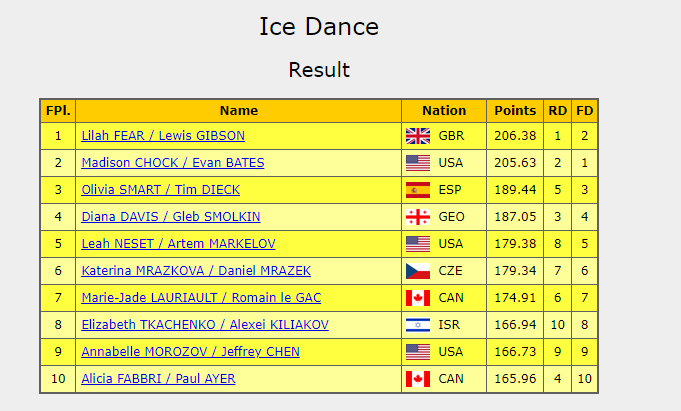Click the Georgia flag icon
Screen dimensions: 681x411
coord(417,217)
